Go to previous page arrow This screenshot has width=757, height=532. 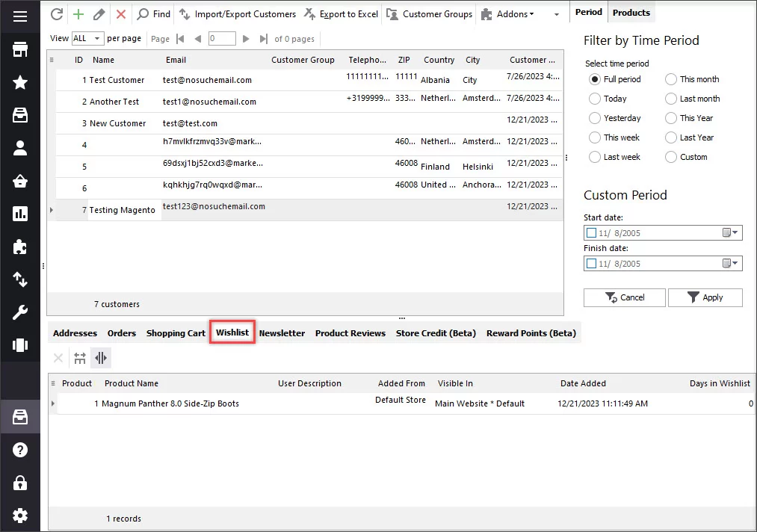point(197,39)
